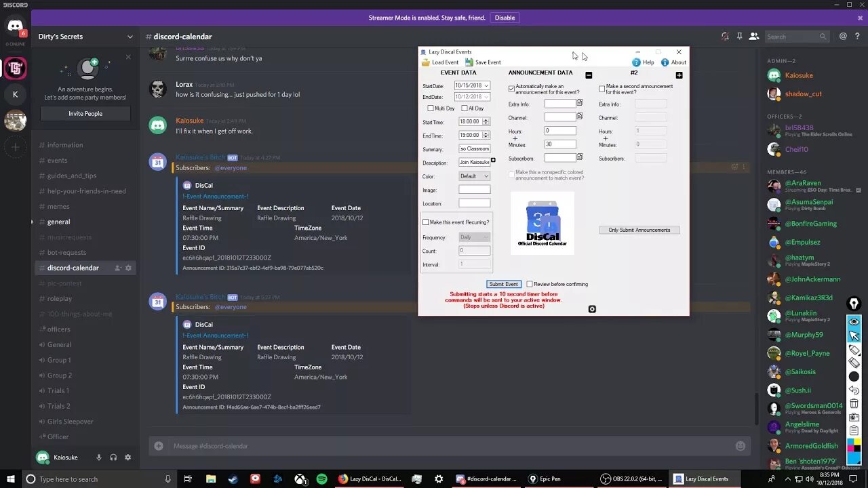
Task: Uncheck Automatically make an announcement checkbox
Action: pyautogui.click(x=512, y=89)
